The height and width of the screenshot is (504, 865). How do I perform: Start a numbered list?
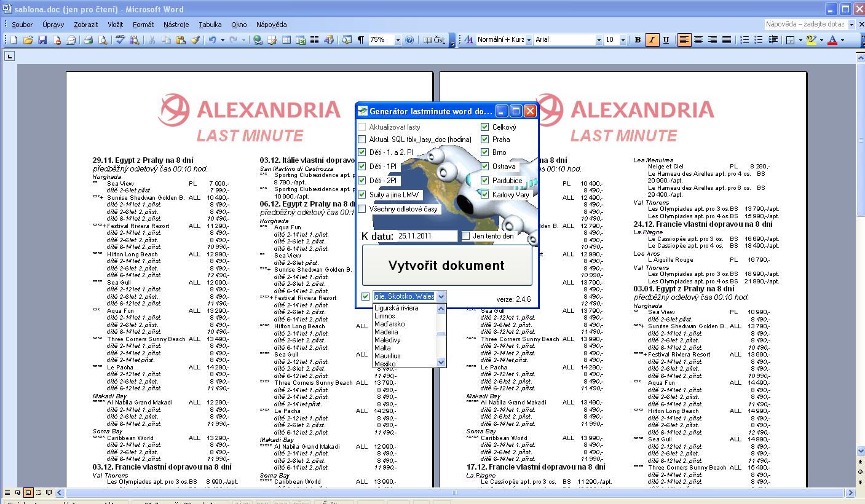[x=745, y=40]
